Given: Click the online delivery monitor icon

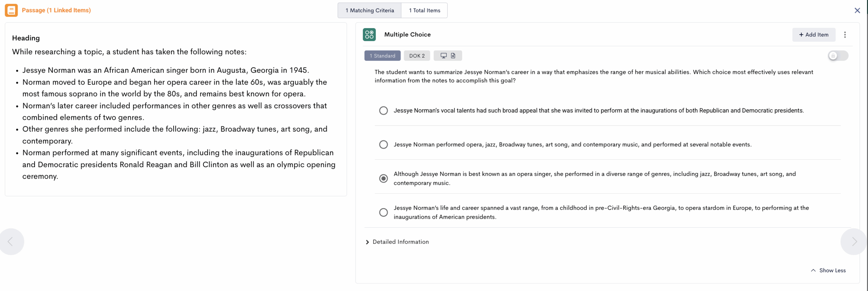Looking at the screenshot, I should (x=443, y=56).
